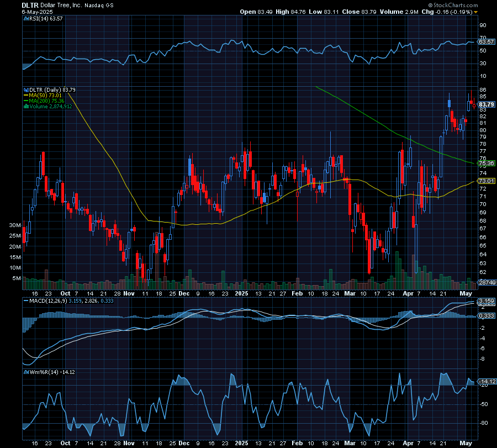Click the volume bars icon in the main legend

tap(27, 106)
